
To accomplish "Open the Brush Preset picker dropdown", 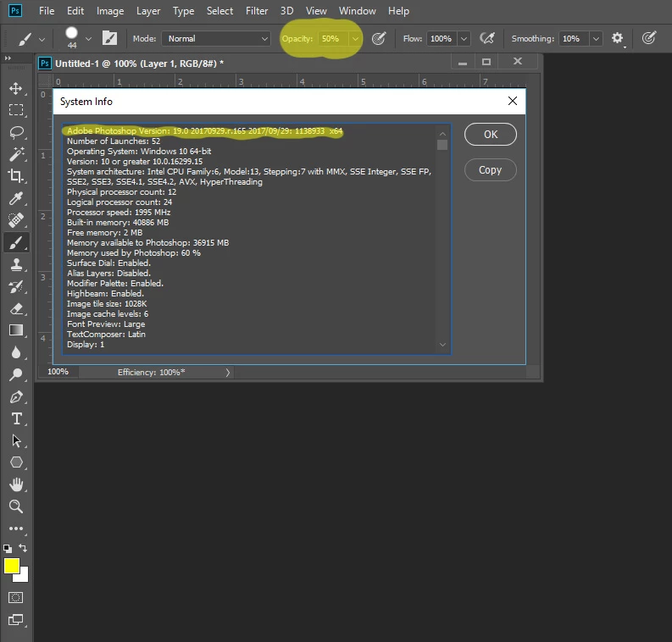I will [88, 39].
